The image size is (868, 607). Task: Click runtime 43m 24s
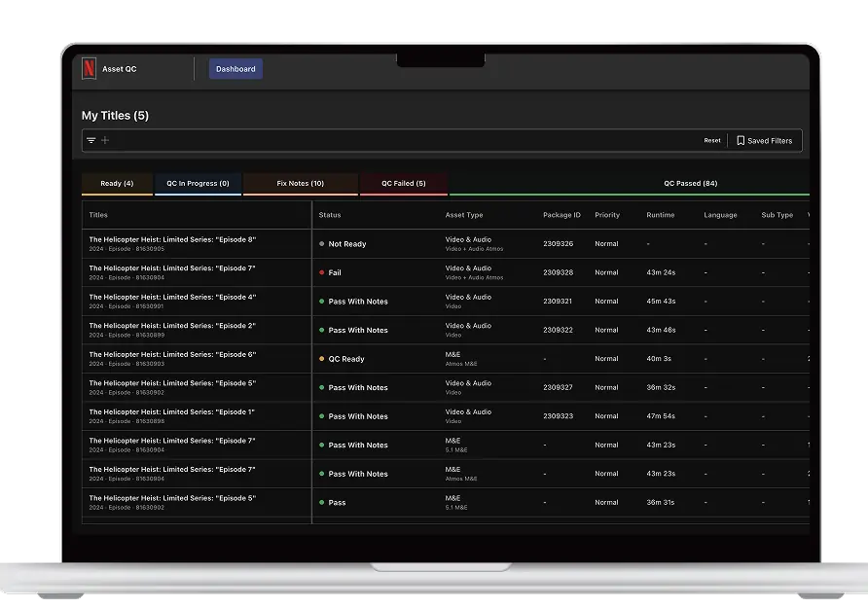coord(661,272)
